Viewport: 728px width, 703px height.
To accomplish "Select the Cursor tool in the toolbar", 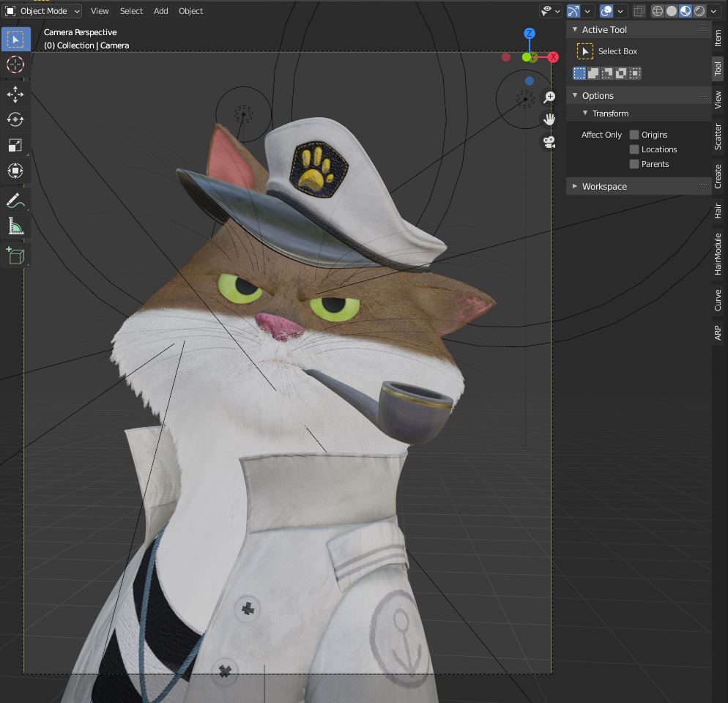I will (15, 64).
